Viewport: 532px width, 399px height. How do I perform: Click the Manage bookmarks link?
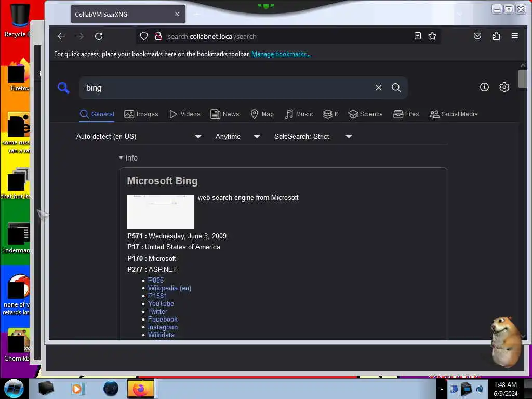[281, 54]
